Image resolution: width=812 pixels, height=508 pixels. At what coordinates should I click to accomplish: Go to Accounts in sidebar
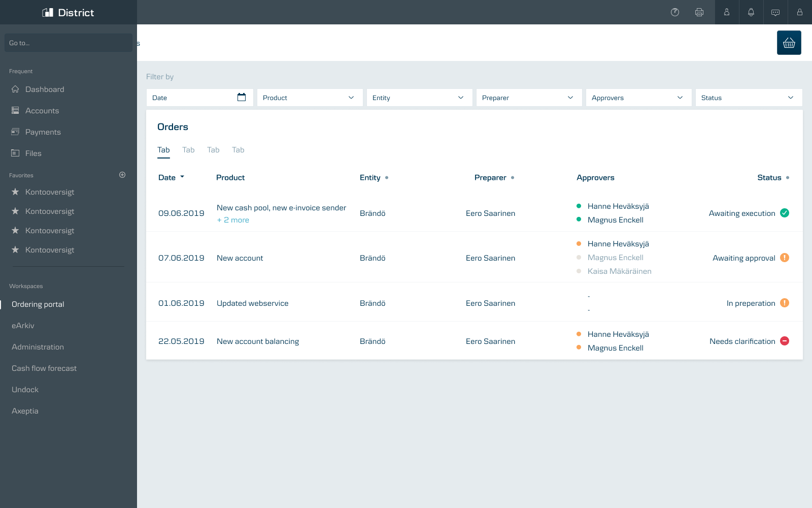click(42, 111)
